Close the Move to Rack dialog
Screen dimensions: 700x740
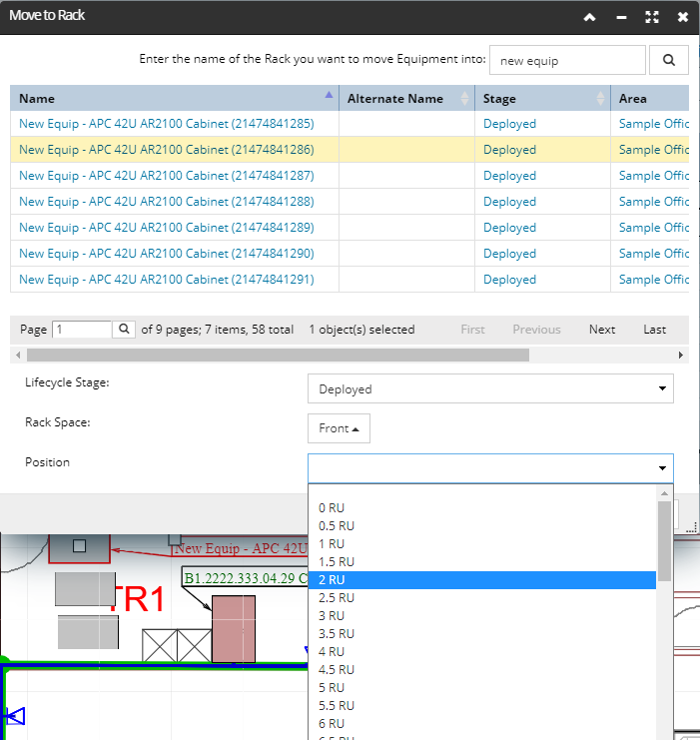pos(683,17)
